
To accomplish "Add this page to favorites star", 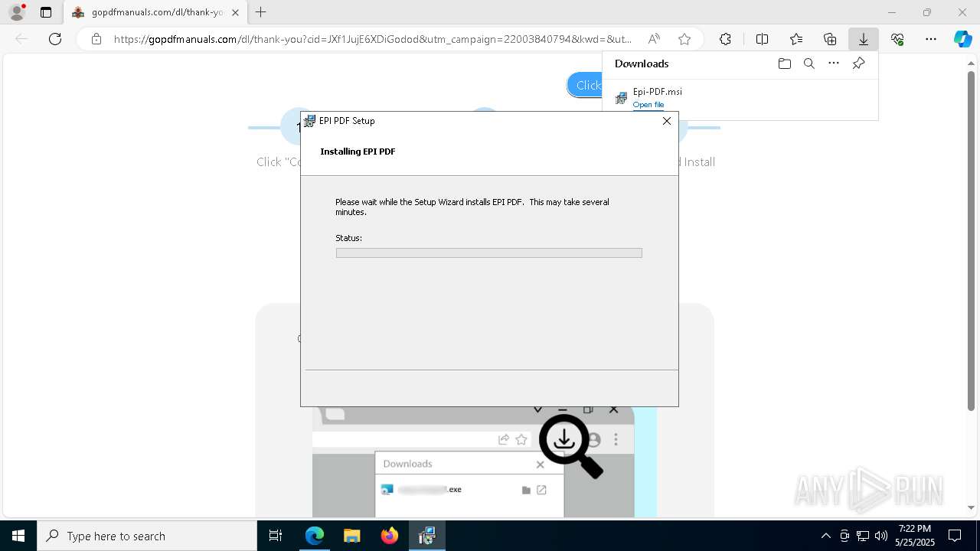I will click(684, 39).
